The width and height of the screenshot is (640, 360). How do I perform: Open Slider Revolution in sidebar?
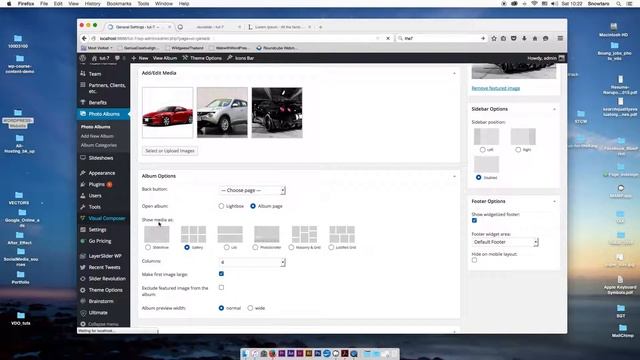click(107, 279)
